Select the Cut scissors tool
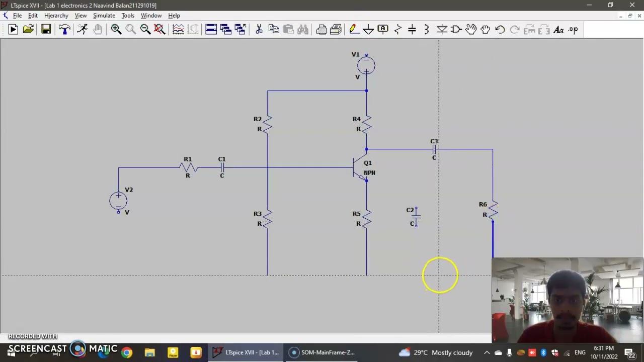Screen dimensions: 644x362 pyautogui.click(x=259, y=30)
